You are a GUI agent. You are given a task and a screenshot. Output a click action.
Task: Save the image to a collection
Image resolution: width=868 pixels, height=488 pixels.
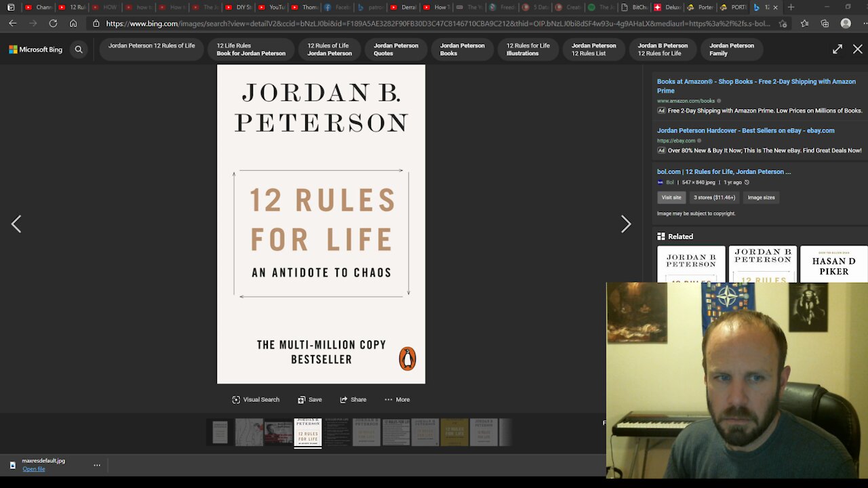310,400
